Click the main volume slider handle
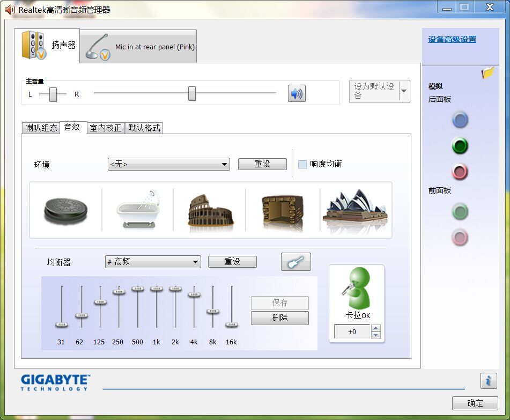The width and height of the screenshot is (510, 420). [x=192, y=94]
